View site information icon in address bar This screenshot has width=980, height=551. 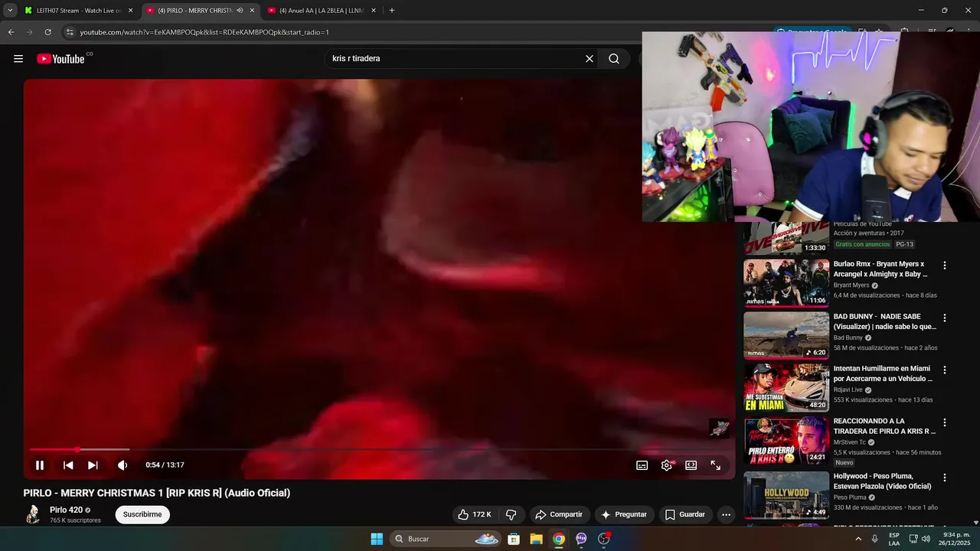(70, 32)
